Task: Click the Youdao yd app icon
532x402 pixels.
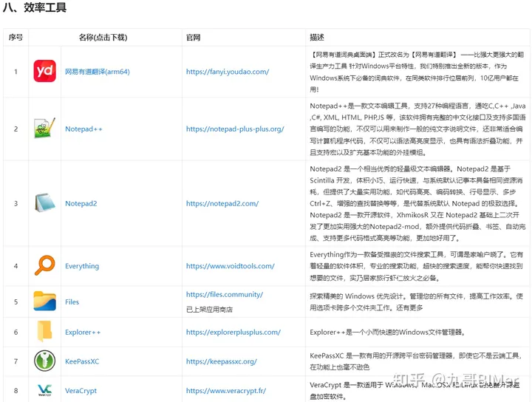Action: pos(45,71)
